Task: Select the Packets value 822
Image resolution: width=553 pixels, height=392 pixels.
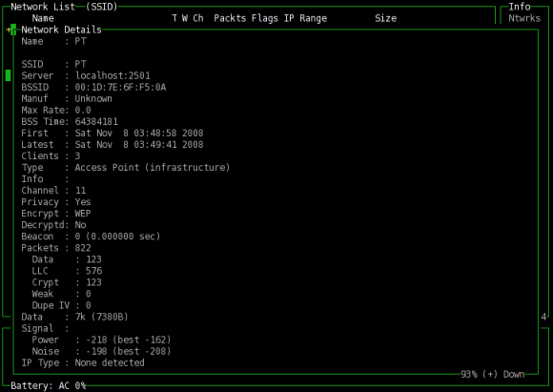Action: click(x=83, y=248)
